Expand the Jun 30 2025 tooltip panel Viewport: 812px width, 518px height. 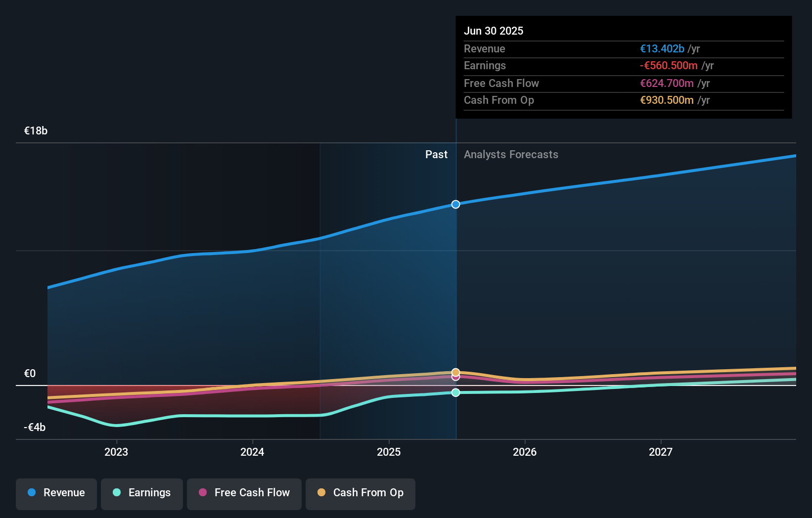click(494, 31)
